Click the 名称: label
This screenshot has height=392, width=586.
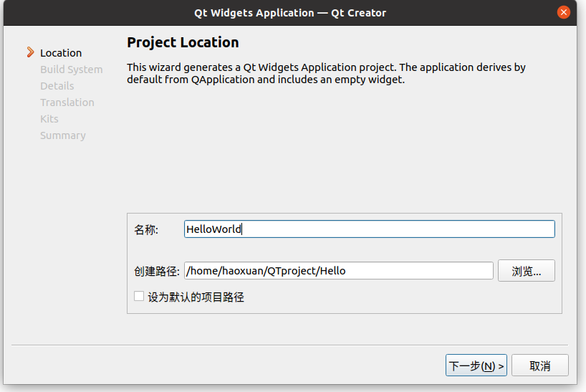click(x=146, y=230)
